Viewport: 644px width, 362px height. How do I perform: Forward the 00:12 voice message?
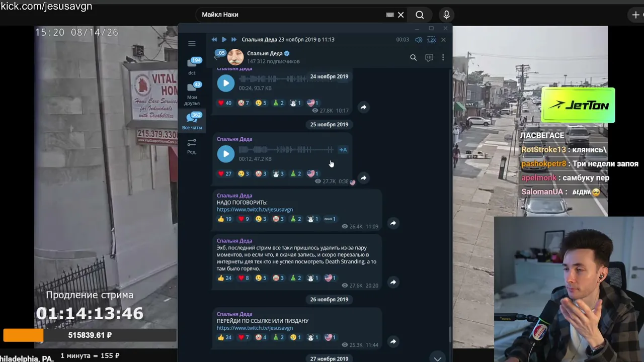[363, 178]
